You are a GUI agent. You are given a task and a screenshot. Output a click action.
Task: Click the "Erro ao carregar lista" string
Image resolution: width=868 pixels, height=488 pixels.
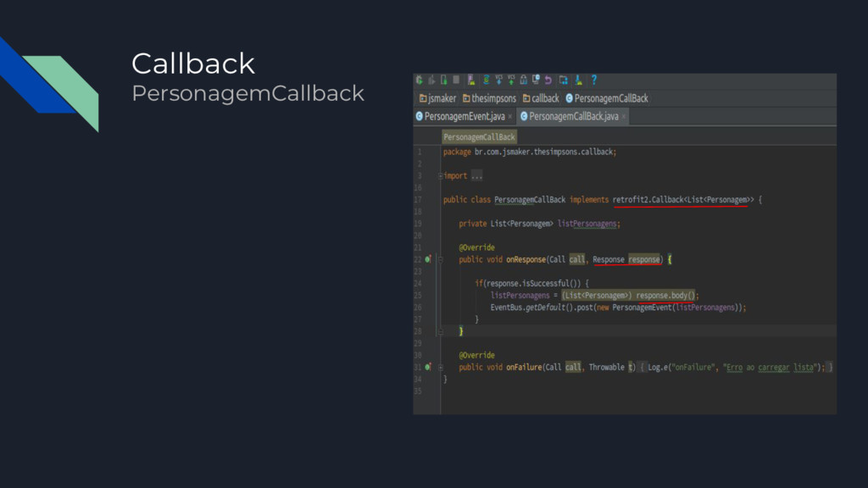[770, 368]
